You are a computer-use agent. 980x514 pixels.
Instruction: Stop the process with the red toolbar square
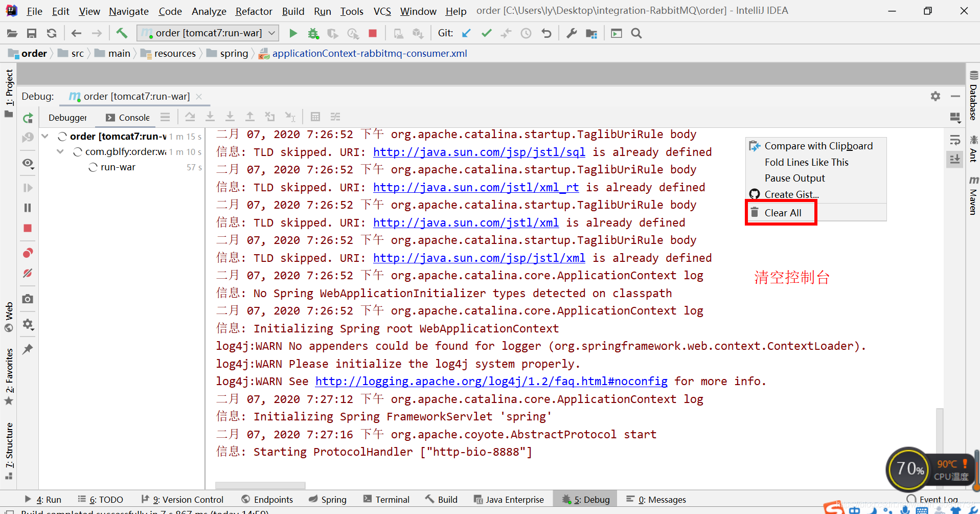point(373,33)
